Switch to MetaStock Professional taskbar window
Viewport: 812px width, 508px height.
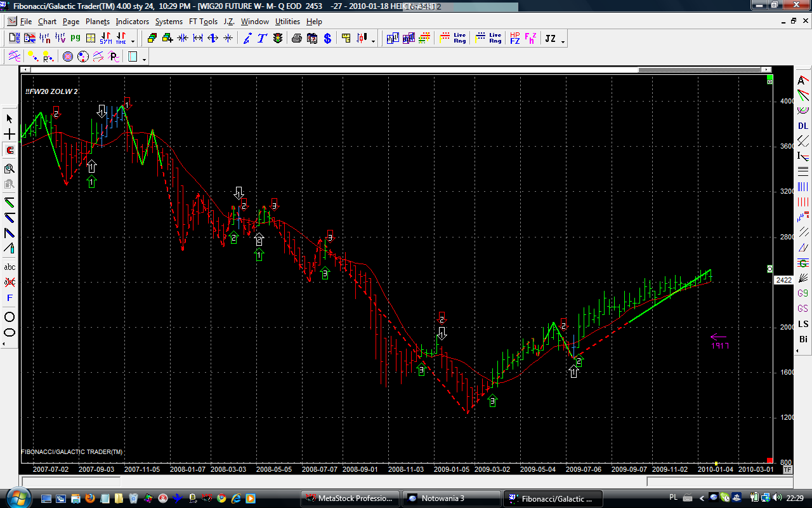click(350, 498)
